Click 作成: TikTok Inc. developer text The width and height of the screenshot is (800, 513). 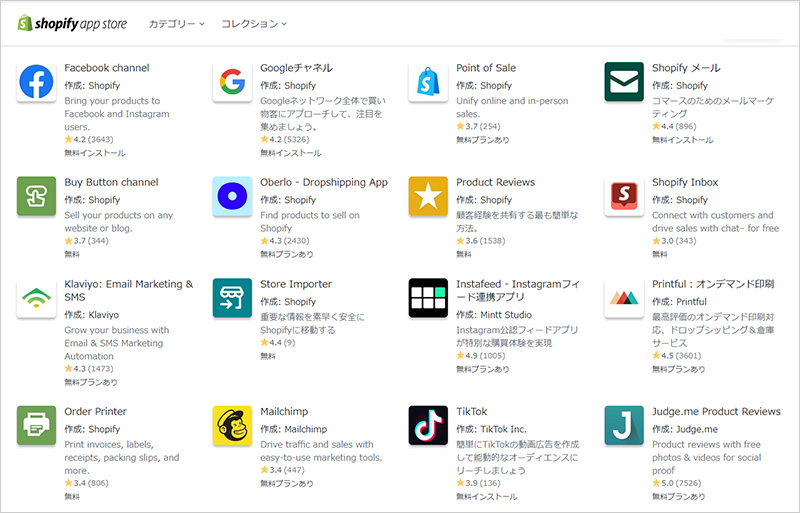(x=491, y=429)
